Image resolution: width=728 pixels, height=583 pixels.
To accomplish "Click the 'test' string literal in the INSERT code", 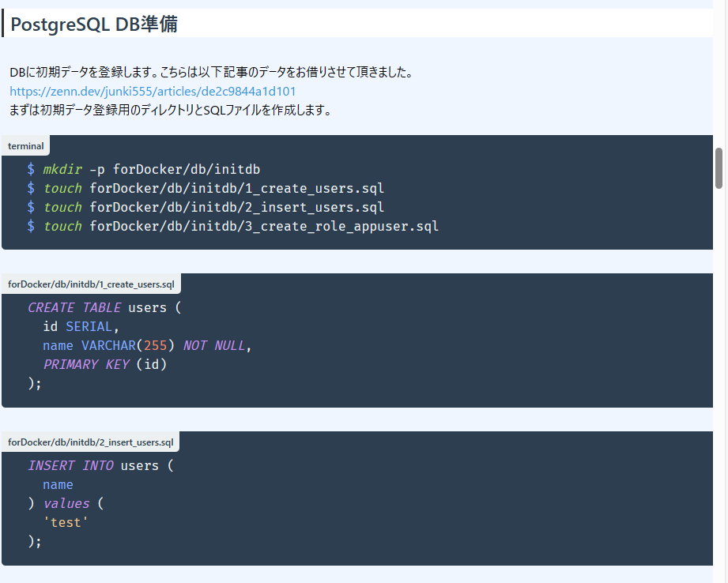I will [66, 523].
